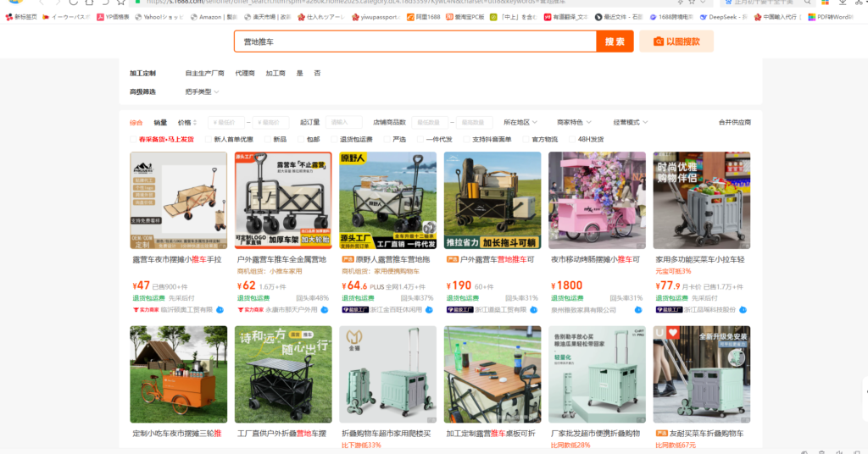
Task: Switch to the 销量 sorting tab
Action: (160, 123)
